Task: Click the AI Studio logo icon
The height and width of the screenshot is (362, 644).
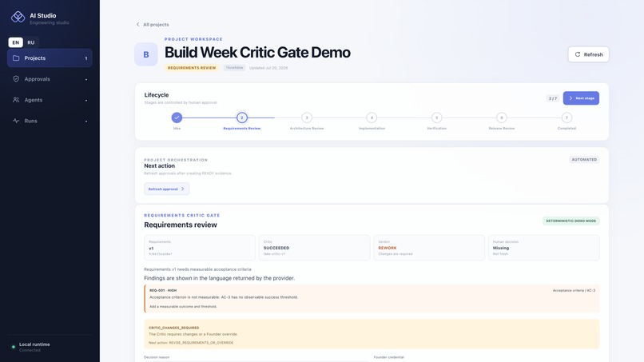Action: [18, 17]
